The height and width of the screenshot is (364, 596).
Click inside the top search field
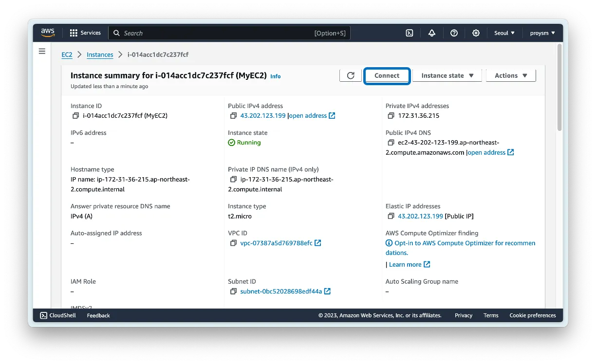(x=229, y=33)
